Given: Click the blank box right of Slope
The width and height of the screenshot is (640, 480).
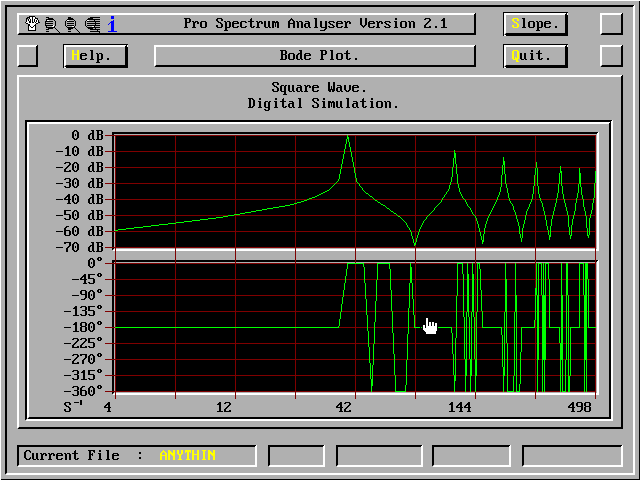Looking at the screenshot, I should tap(611, 24).
